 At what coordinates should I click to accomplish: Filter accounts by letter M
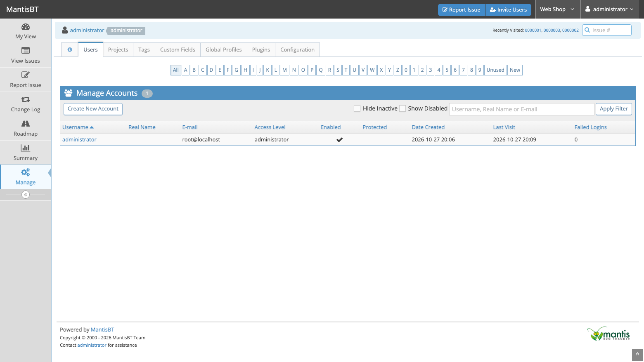(284, 70)
